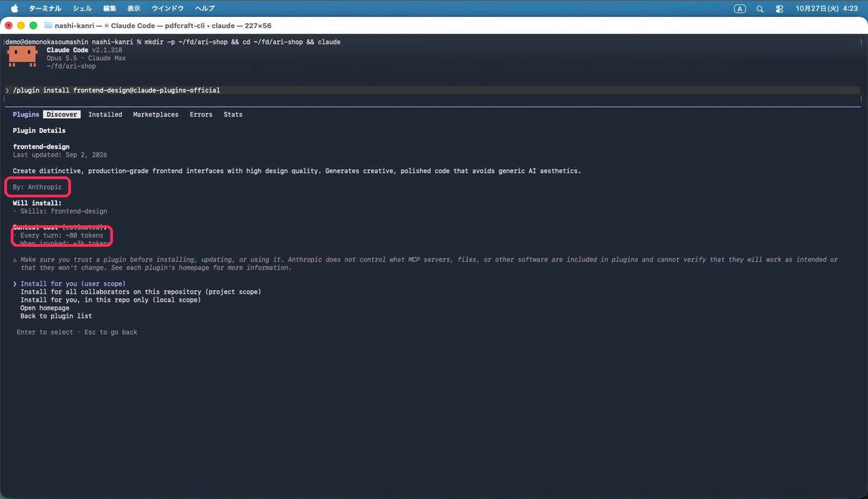Open the 編集 menu
The height and width of the screenshot is (499, 868).
pos(110,8)
